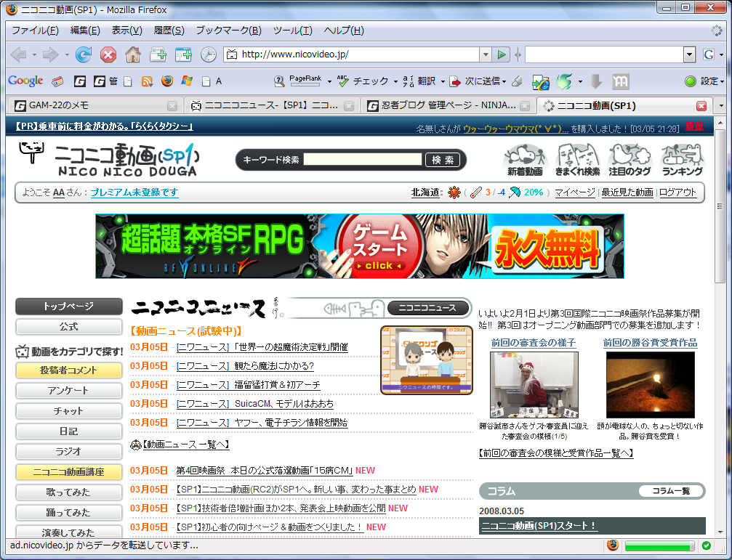Click the ログアウト link
Viewport: 732px width, 560px height.
(677, 192)
